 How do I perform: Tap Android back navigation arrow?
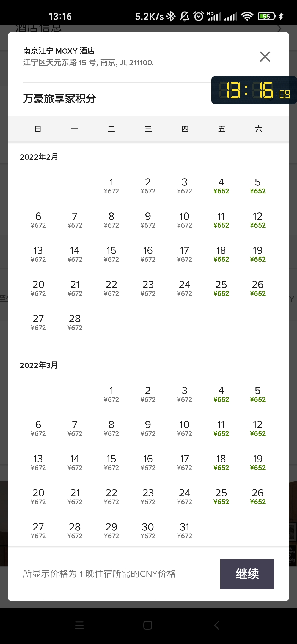(x=217, y=625)
